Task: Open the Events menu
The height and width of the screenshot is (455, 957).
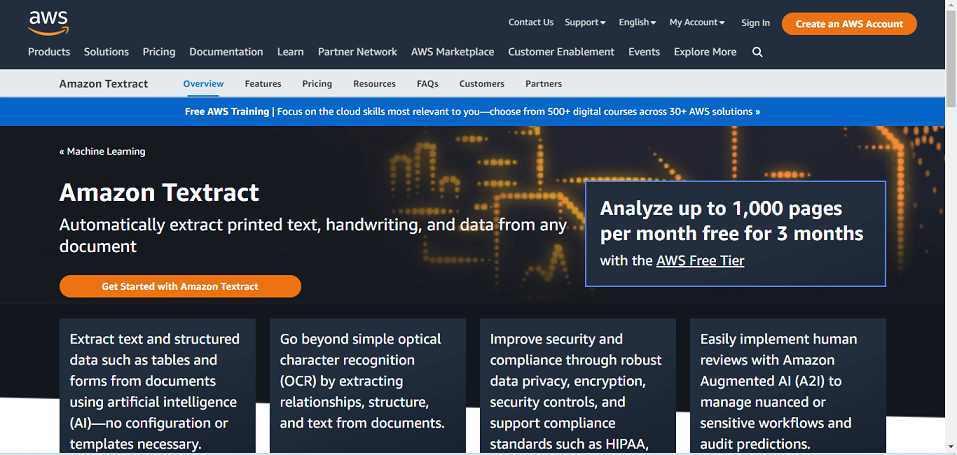Action: pos(644,52)
